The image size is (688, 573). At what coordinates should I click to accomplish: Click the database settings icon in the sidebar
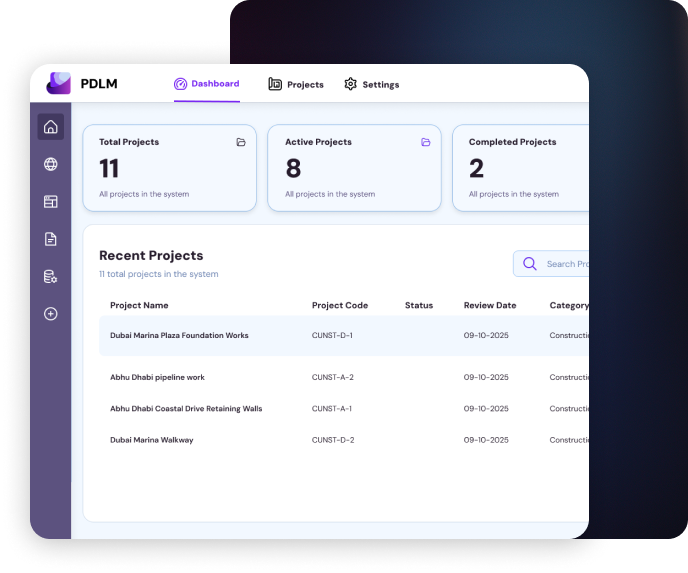click(x=51, y=277)
